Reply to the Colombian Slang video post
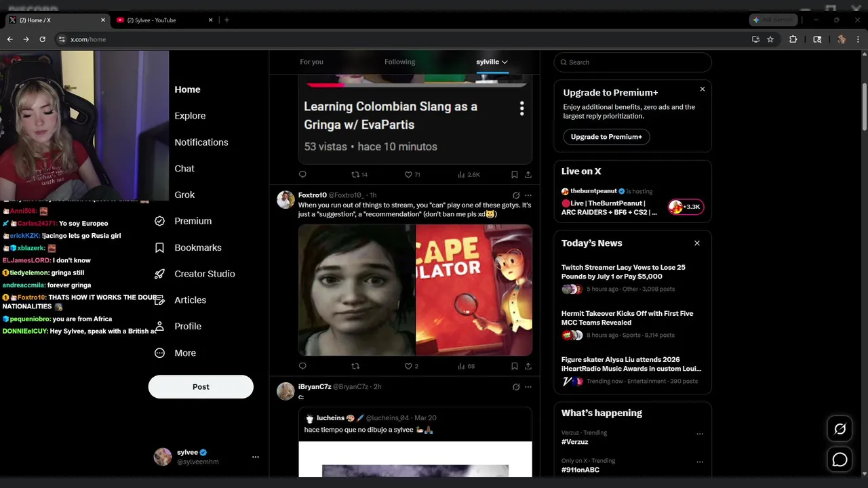Image resolution: width=868 pixels, height=488 pixels. tap(302, 174)
